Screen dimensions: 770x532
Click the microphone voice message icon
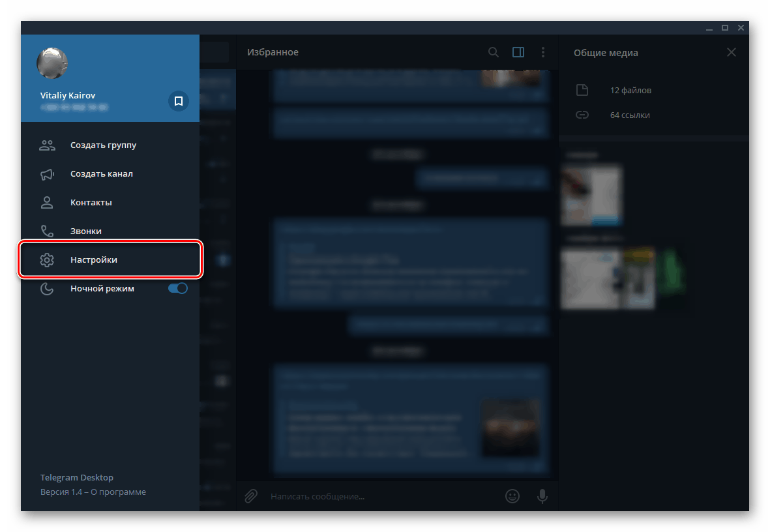(542, 496)
